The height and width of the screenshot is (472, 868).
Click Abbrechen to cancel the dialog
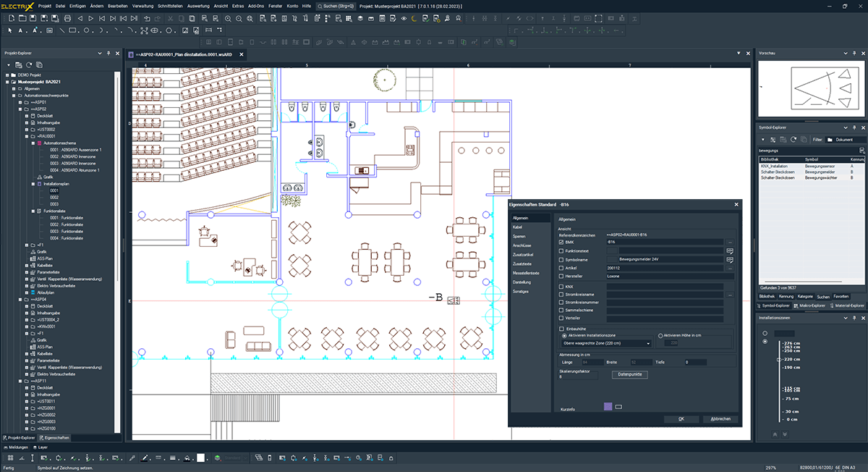click(720, 418)
